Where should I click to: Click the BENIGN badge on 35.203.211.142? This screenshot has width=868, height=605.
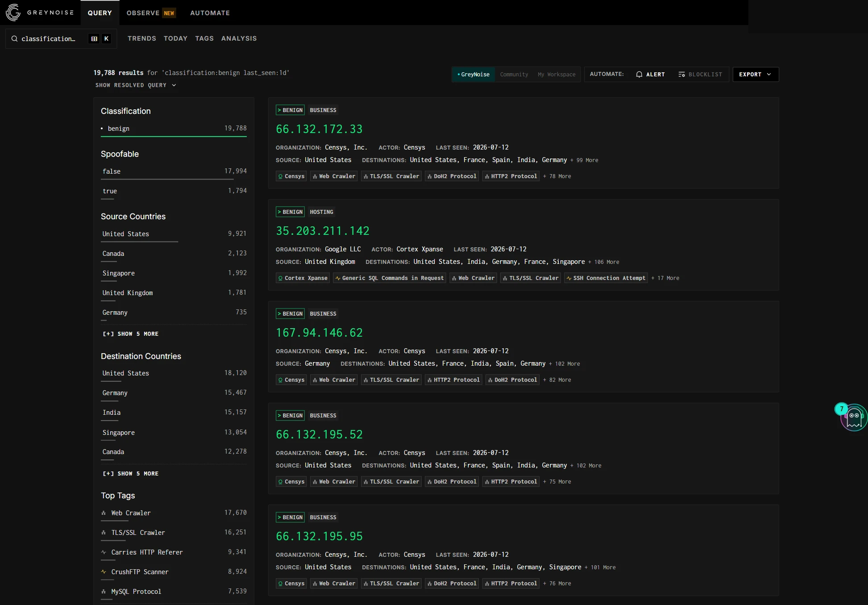pos(290,212)
